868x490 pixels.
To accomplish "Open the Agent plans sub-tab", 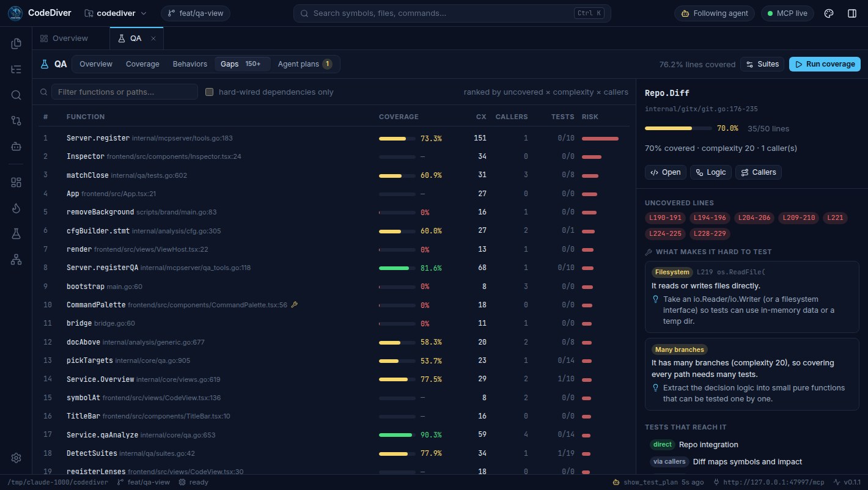I will coord(305,64).
